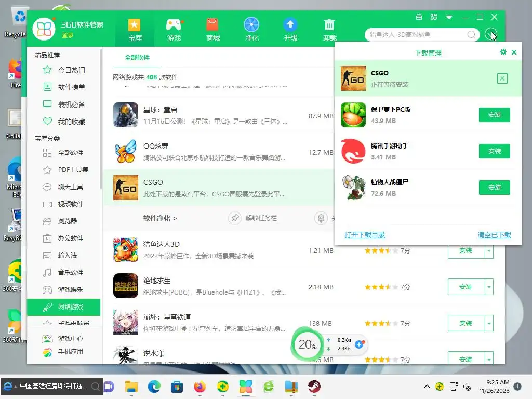The width and height of the screenshot is (532, 399).
Task: Select 输入法 category
Action: click(64, 255)
